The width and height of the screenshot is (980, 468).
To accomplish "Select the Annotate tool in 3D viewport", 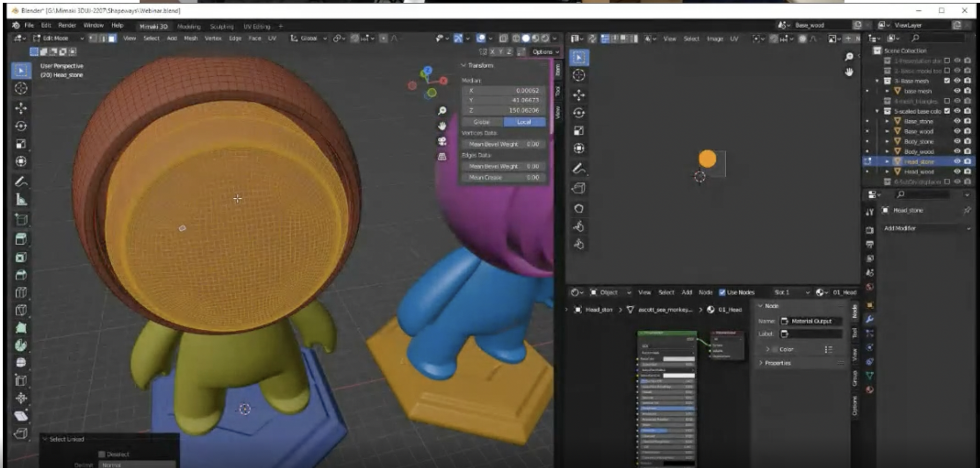I will (x=21, y=181).
